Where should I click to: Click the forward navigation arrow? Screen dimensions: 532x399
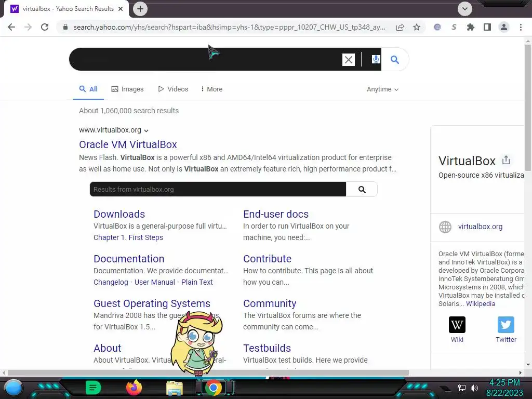click(28, 27)
